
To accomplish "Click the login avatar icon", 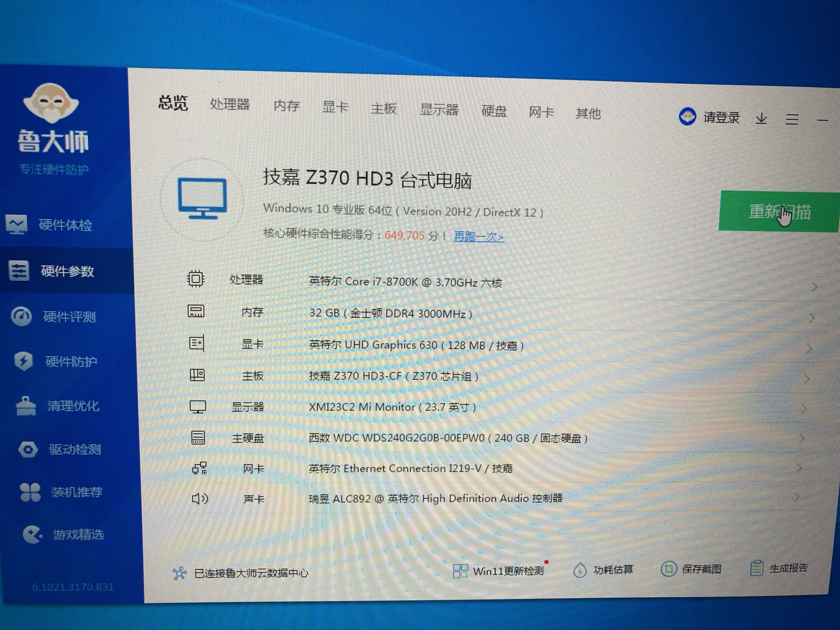I will [687, 116].
